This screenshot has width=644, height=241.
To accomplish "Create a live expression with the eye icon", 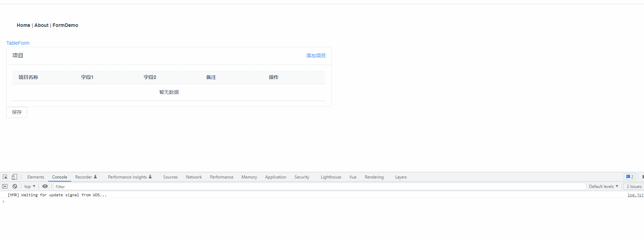I will 45,187.
